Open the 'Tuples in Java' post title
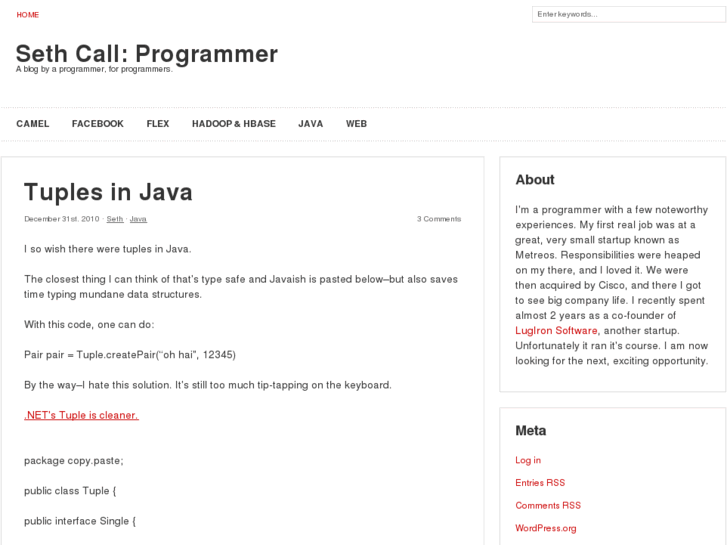 pyautogui.click(x=108, y=192)
